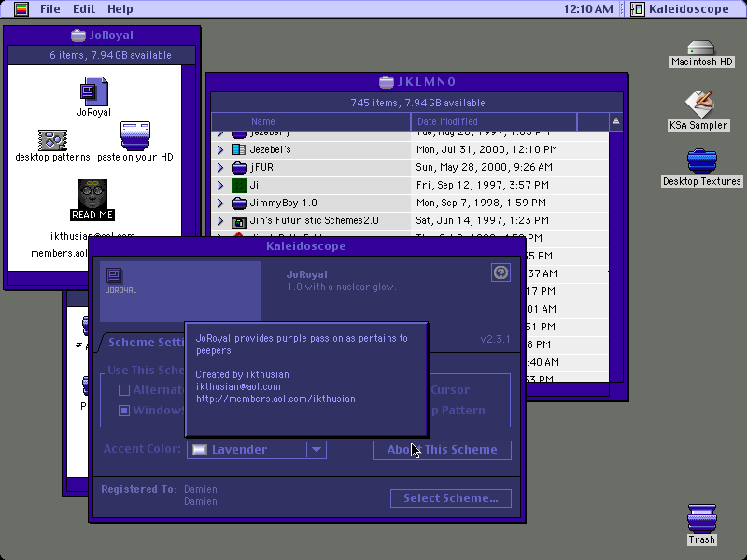Expand the JimmyBoy 1.0 triangle
747x560 pixels.
[220, 203]
